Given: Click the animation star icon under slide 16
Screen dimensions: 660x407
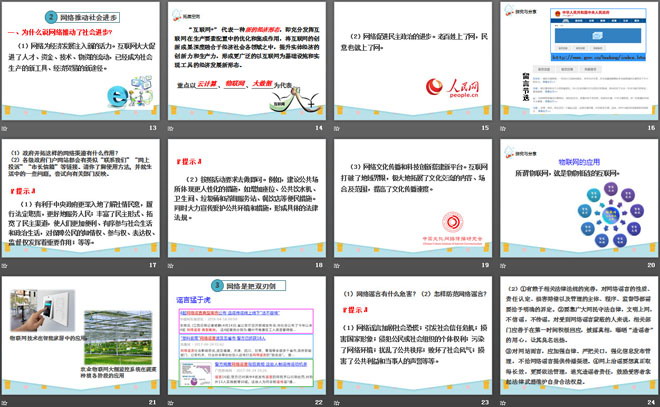Looking at the screenshot, I should pos(503,128).
